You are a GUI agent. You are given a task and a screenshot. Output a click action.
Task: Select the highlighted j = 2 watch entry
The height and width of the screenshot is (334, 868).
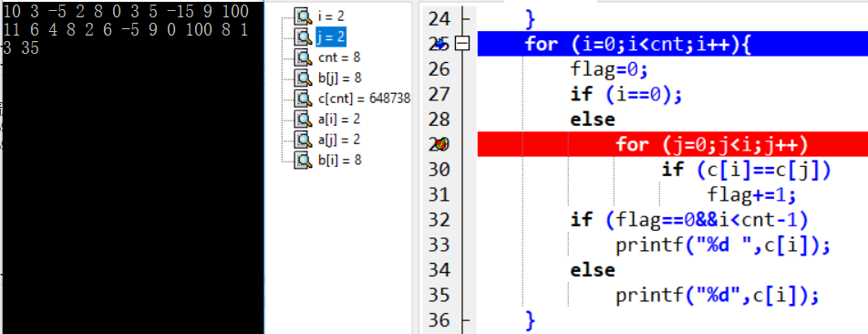click(330, 37)
